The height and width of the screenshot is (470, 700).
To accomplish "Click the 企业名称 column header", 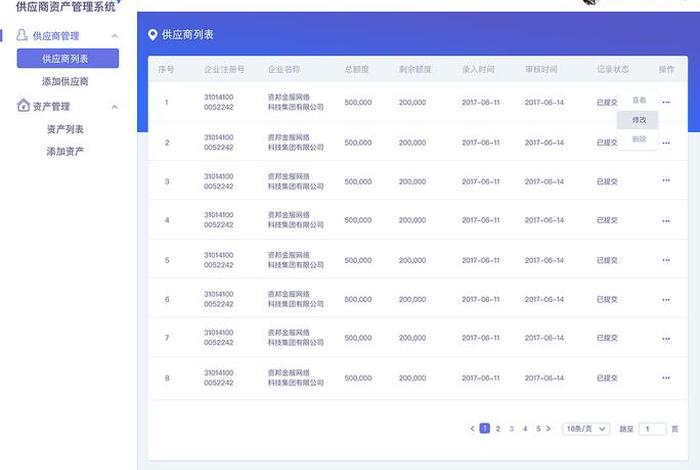I will coord(284,69).
